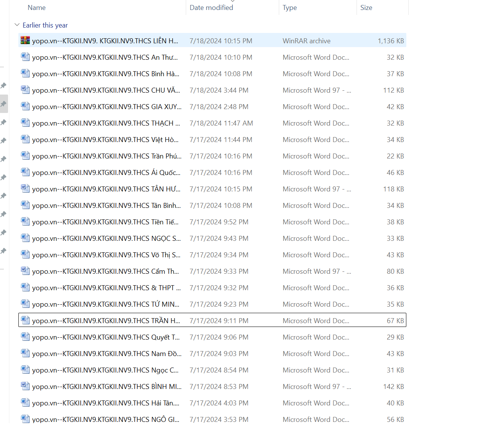This screenshot has width=504, height=433.
Task: Click Word icon of THCS Nam Đồ... file
Action: pos(25,353)
